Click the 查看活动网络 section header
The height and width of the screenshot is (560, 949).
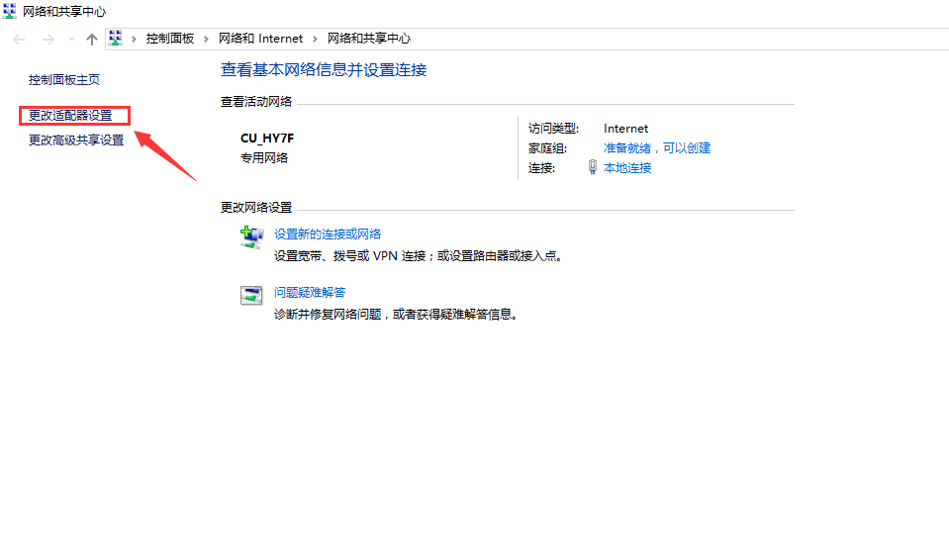256,102
